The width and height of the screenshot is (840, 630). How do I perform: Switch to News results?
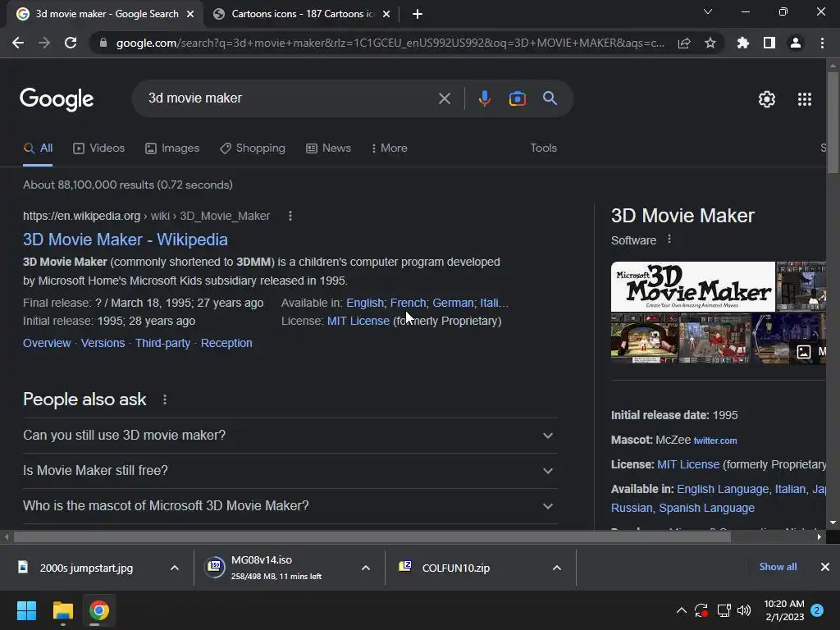point(328,148)
